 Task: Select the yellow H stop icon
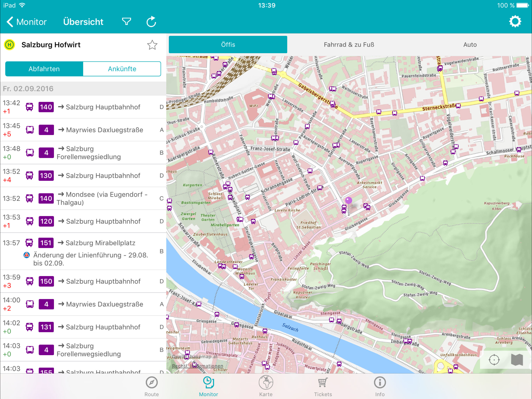click(10, 45)
